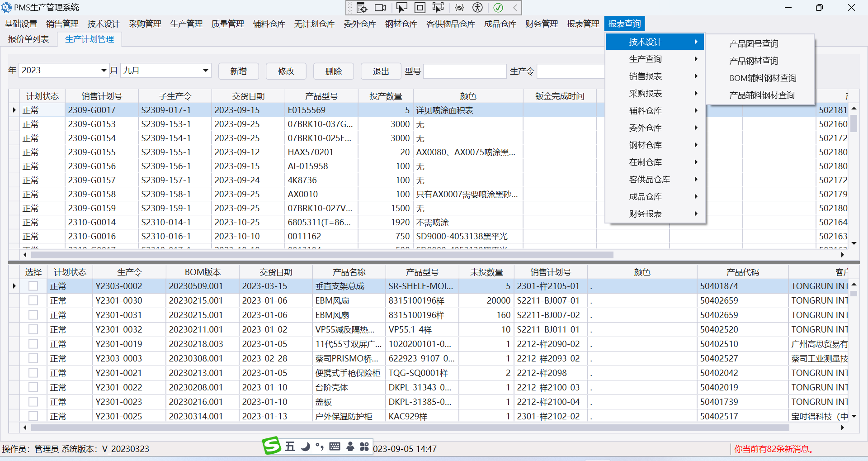The width and height of the screenshot is (868, 461).
Task: Switch to 报价单列表 tab
Action: (x=28, y=39)
